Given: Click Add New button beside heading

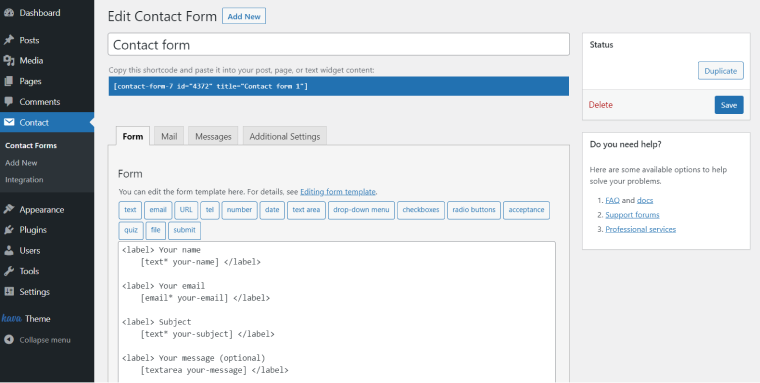Looking at the screenshot, I should pos(244,16).
